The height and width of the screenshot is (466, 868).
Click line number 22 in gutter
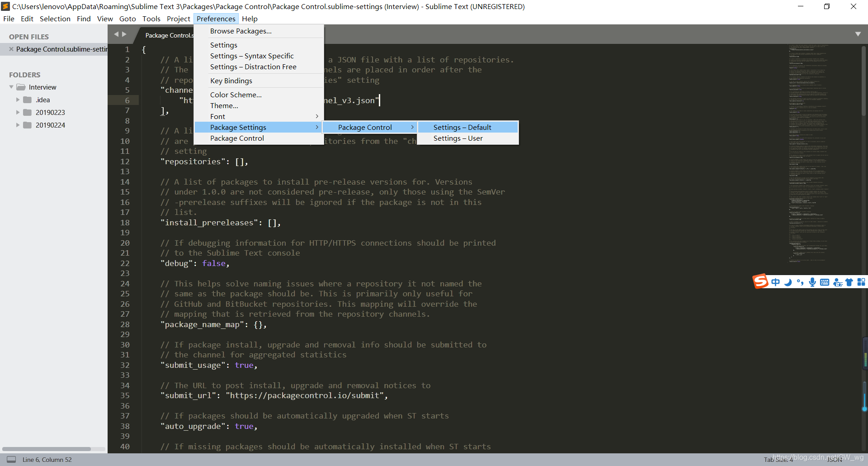pos(125,263)
